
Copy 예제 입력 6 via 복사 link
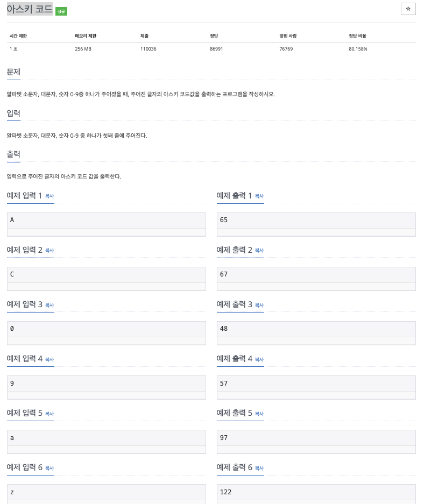click(x=50, y=468)
